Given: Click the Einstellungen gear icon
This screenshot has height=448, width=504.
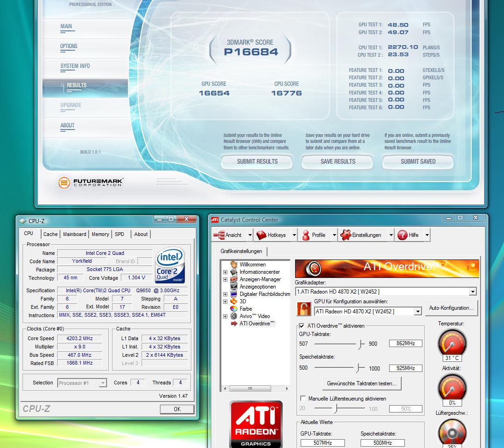Looking at the screenshot, I should point(345,235).
